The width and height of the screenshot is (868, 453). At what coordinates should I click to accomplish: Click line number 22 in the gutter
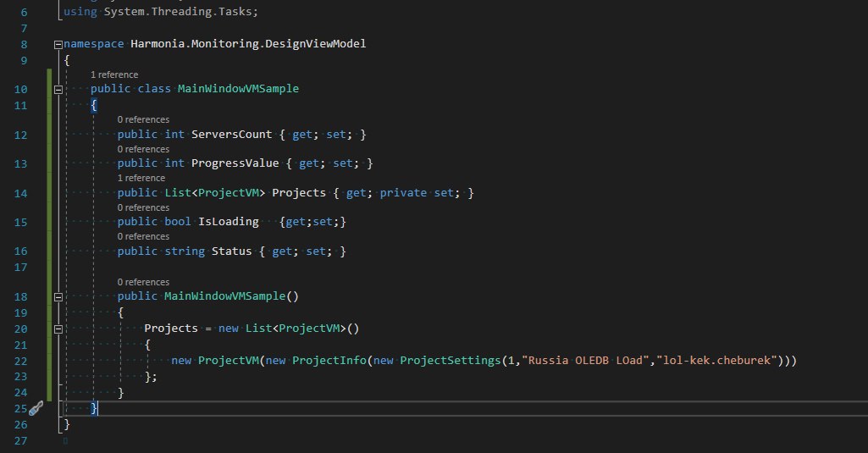(20, 361)
